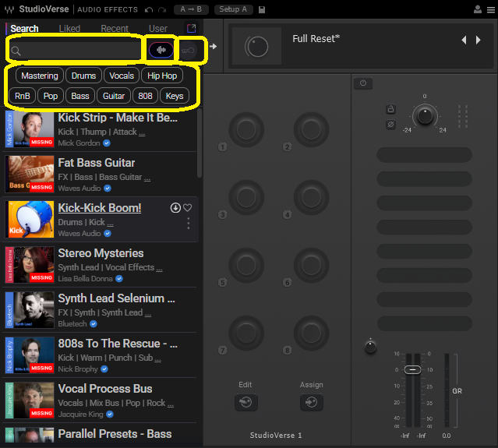Go to next preset arrow
This screenshot has height=448, width=498.
(478, 40)
